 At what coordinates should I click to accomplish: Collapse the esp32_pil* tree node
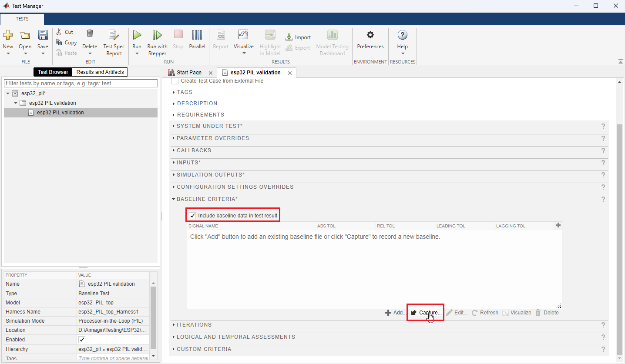point(8,94)
